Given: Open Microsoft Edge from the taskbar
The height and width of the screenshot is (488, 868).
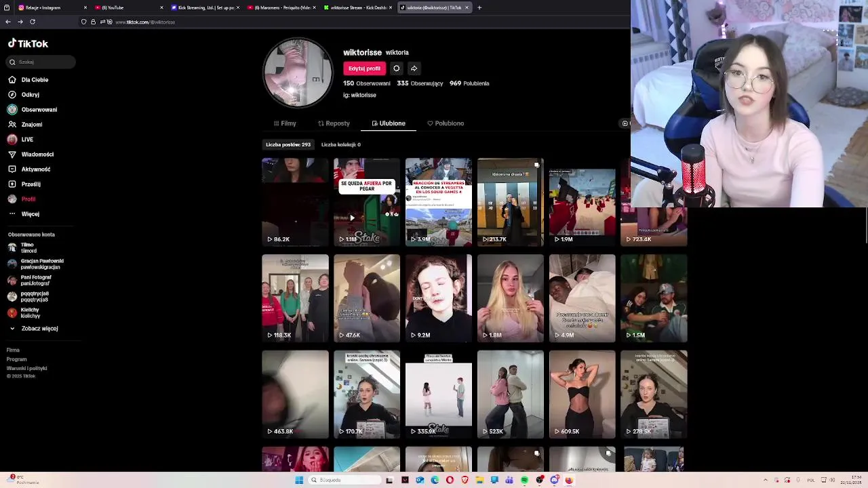Looking at the screenshot, I should click(435, 480).
